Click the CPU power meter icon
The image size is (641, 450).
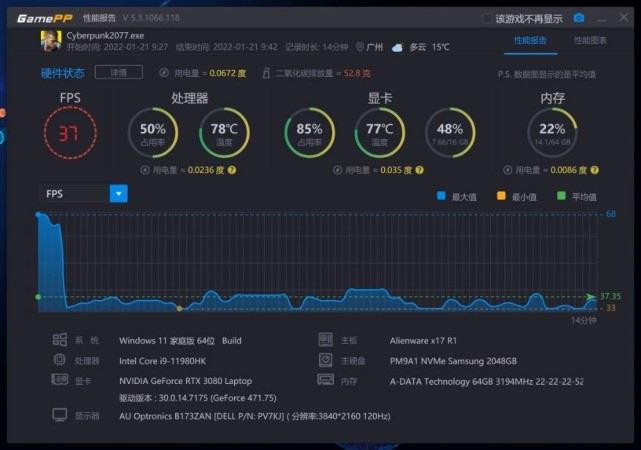(145, 170)
